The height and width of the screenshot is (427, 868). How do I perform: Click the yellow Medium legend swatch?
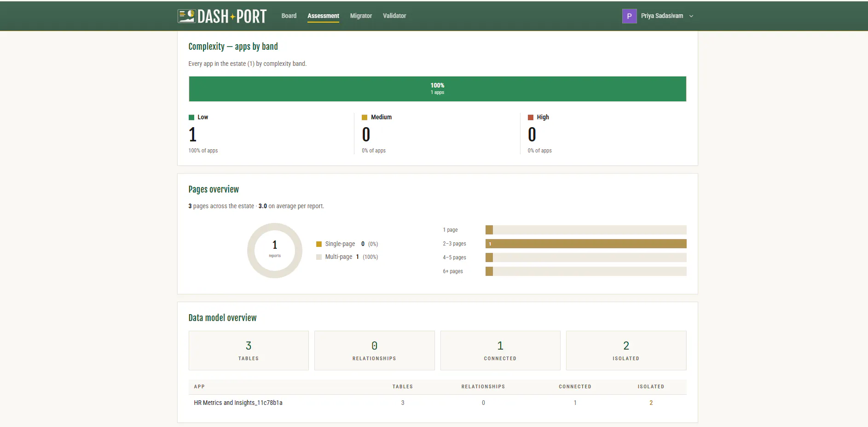pos(365,117)
